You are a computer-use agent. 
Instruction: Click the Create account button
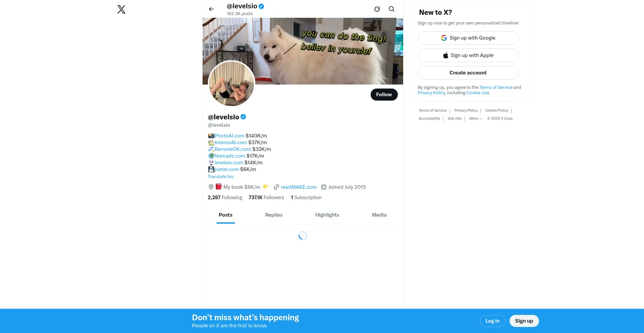click(468, 73)
